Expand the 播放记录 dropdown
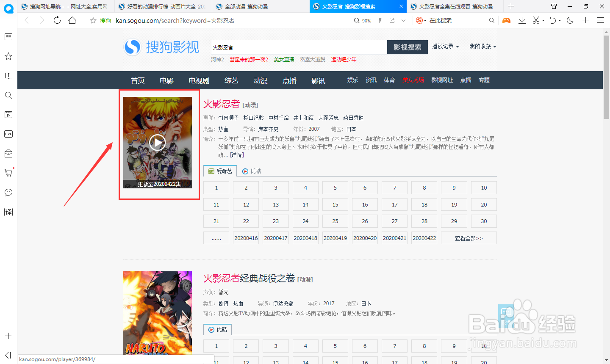 coord(446,47)
